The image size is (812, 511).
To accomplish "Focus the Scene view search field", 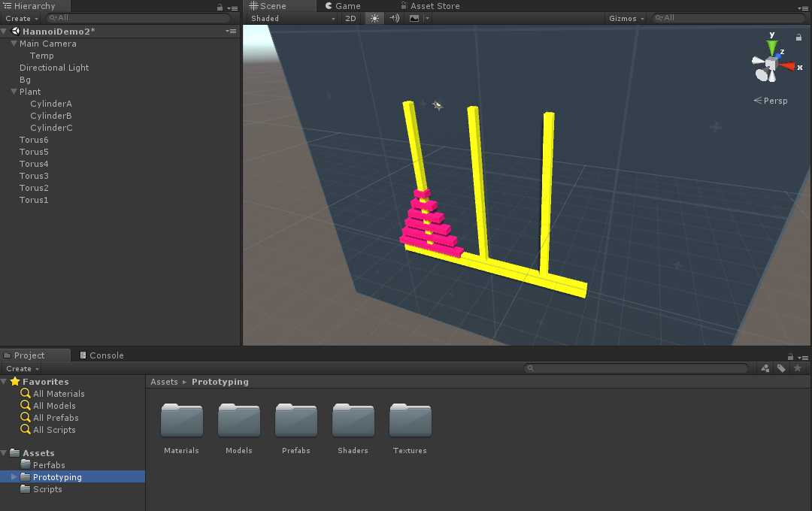I will 728,18.
